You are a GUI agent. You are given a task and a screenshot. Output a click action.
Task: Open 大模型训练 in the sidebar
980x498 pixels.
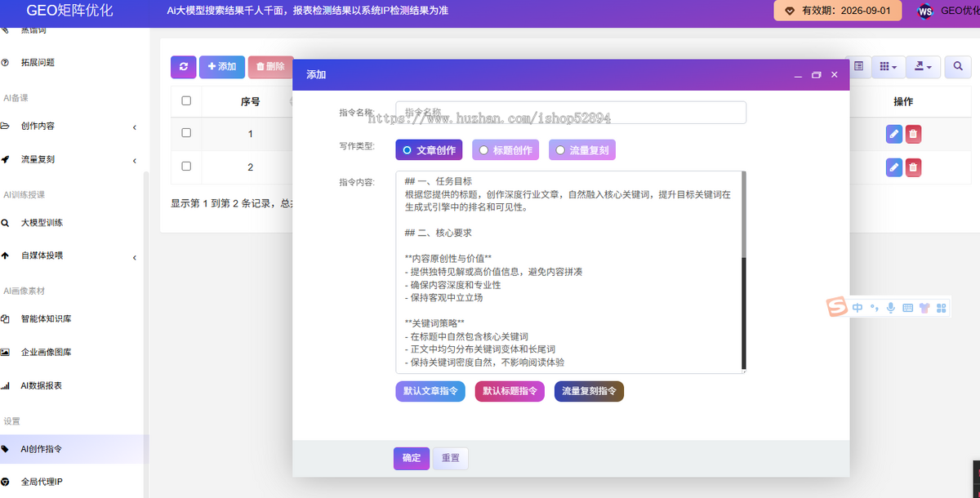[42, 222]
